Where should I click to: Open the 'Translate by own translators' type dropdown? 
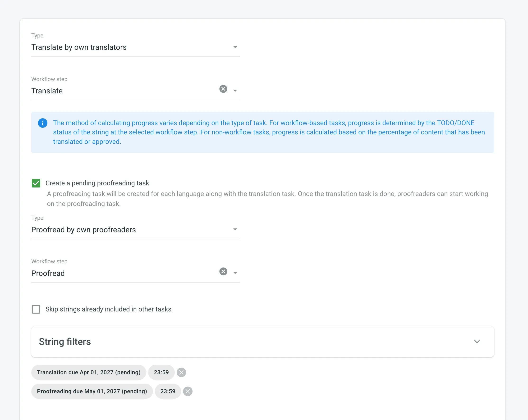tap(235, 47)
